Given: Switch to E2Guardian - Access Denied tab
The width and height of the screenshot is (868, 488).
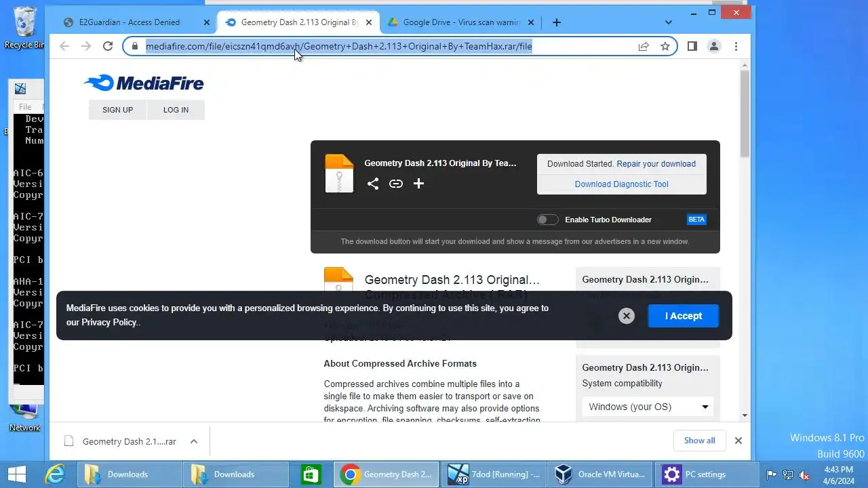Looking at the screenshot, I should (x=130, y=22).
